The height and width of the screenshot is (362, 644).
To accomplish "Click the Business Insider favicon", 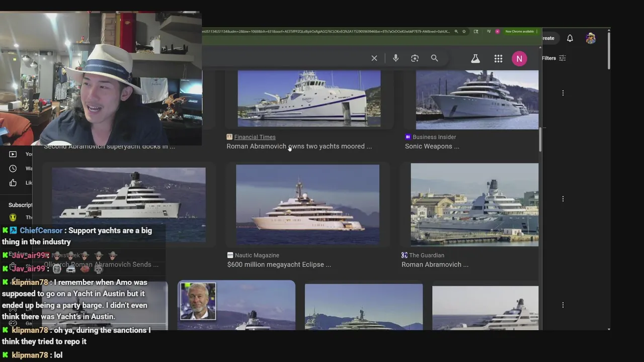I will click(x=408, y=137).
